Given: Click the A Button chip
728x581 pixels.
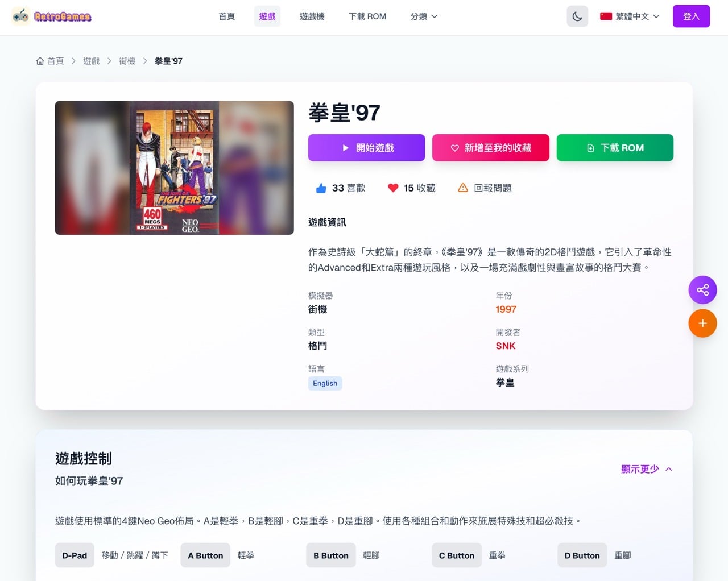Looking at the screenshot, I should [205, 555].
